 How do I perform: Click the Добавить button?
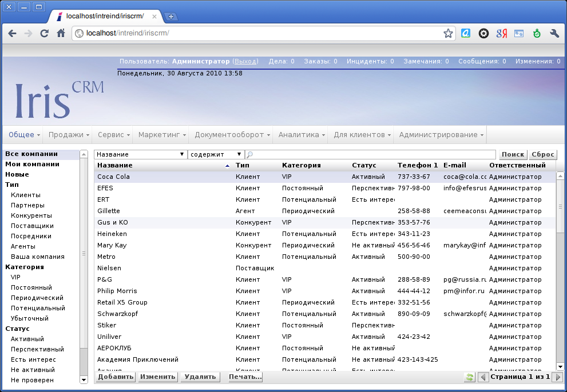(x=115, y=377)
